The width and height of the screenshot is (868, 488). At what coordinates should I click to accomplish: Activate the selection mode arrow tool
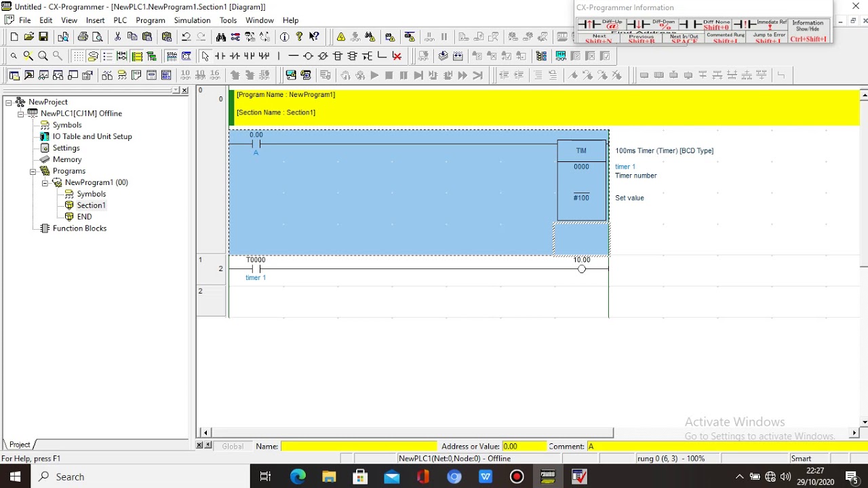pyautogui.click(x=205, y=56)
